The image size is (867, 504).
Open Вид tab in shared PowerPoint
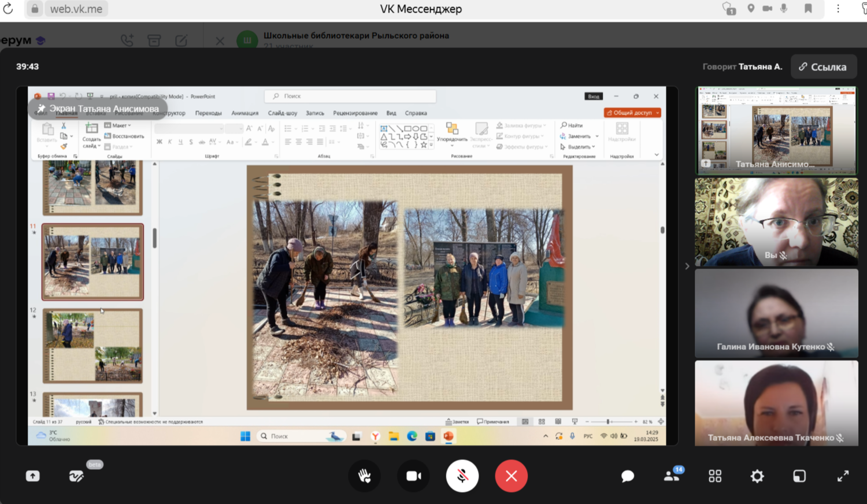(x=391, y=113)
